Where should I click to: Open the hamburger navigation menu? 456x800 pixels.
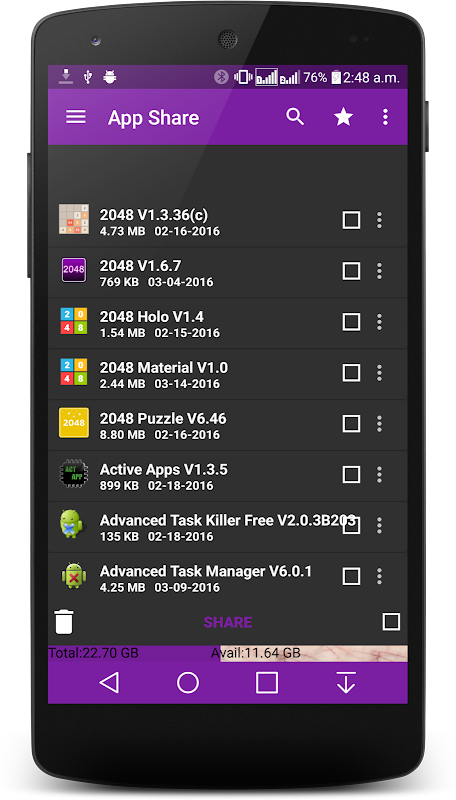[x=75, y=117]
